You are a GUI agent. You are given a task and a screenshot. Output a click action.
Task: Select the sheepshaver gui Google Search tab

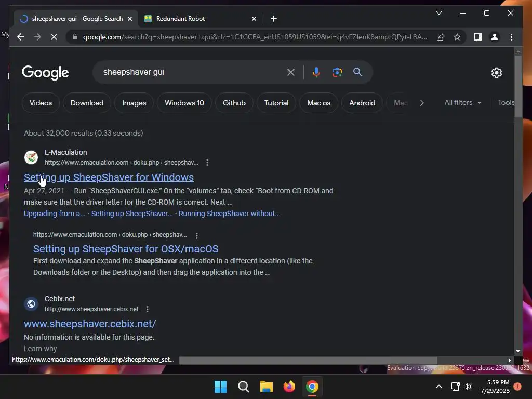click(x=76, y=19)
